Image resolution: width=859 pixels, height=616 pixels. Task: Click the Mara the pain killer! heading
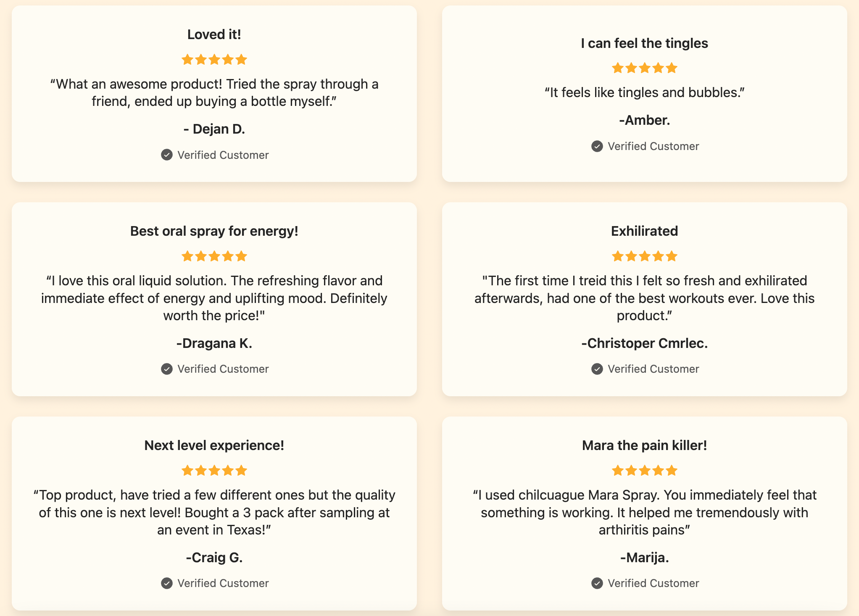645,445
